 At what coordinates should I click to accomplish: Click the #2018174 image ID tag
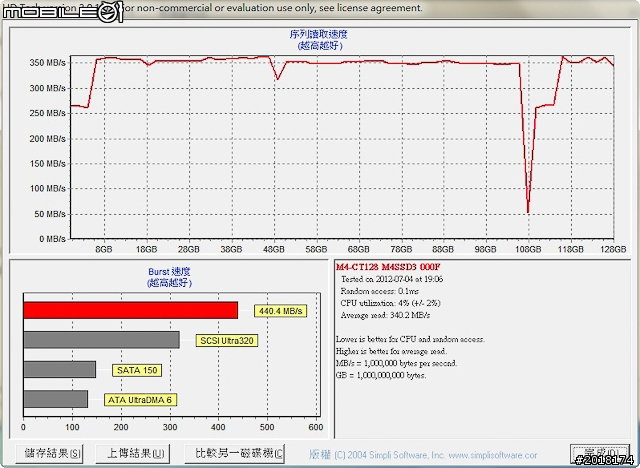click(604, 459)
